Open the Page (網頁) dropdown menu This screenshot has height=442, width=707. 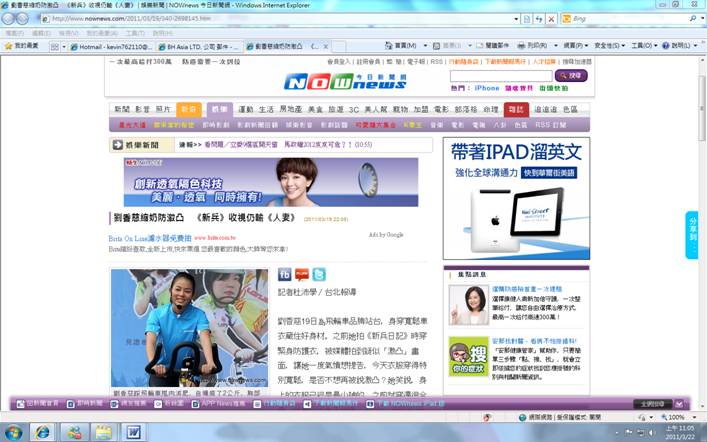point(576,46)
